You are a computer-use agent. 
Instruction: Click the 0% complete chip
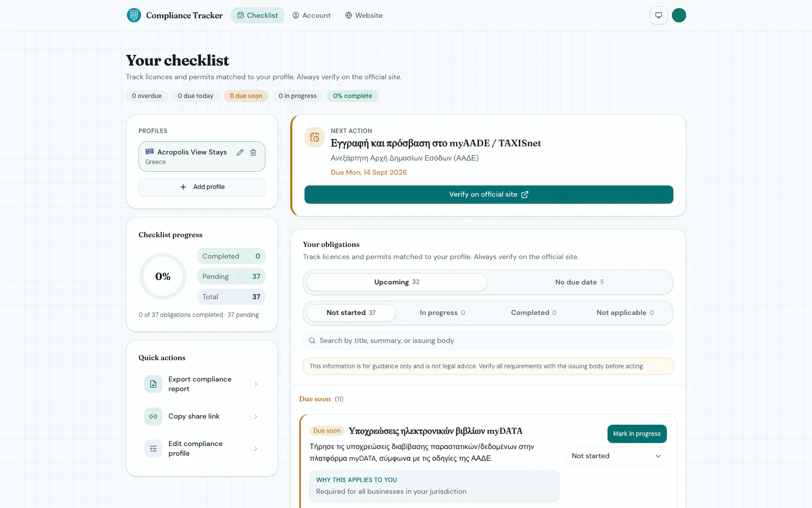click(x=352, y=96)
